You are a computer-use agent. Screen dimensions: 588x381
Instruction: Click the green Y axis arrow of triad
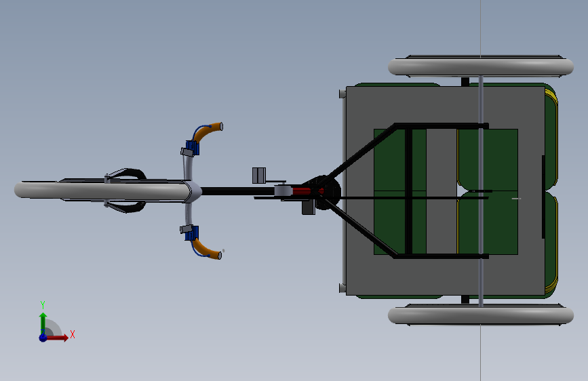point(43,323)
